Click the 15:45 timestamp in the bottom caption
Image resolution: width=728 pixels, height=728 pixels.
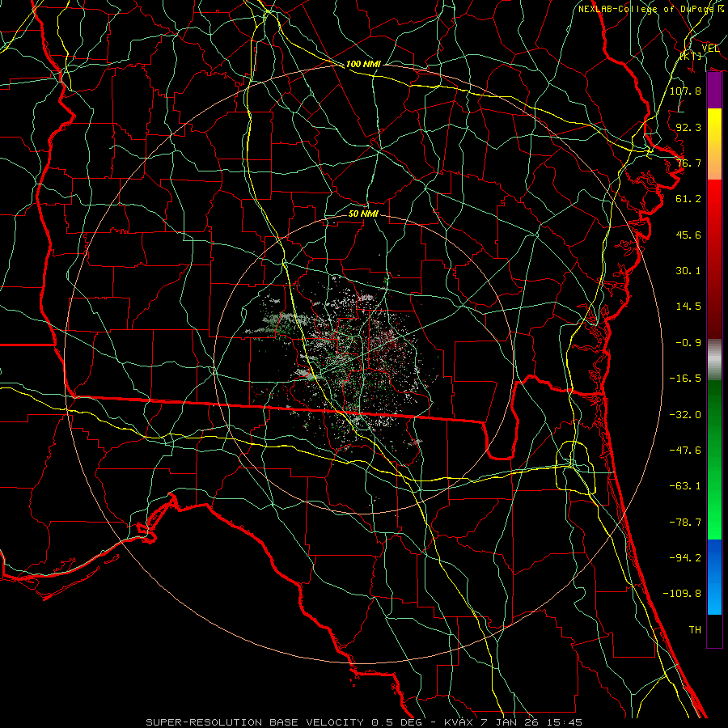click(x=565, y=722)
